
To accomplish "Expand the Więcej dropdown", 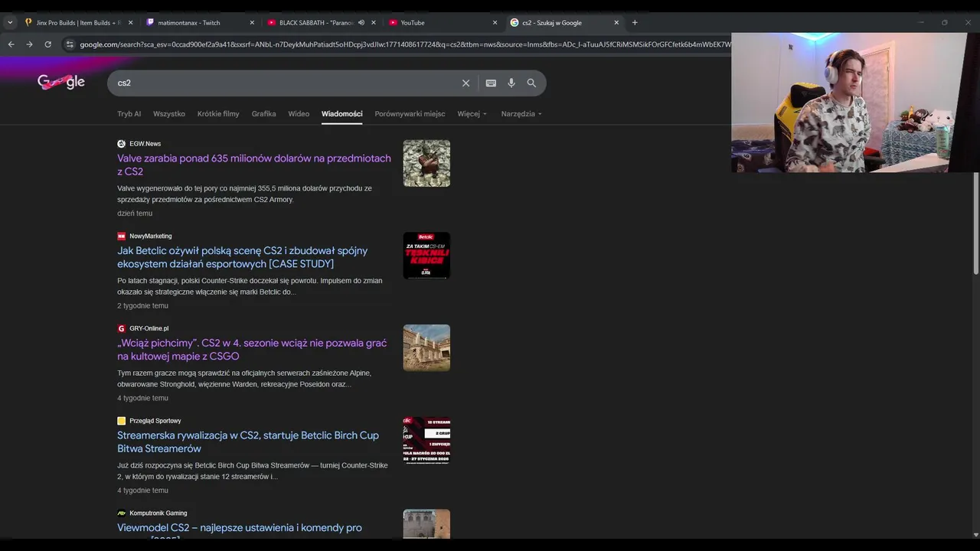I will click(472, 113).
